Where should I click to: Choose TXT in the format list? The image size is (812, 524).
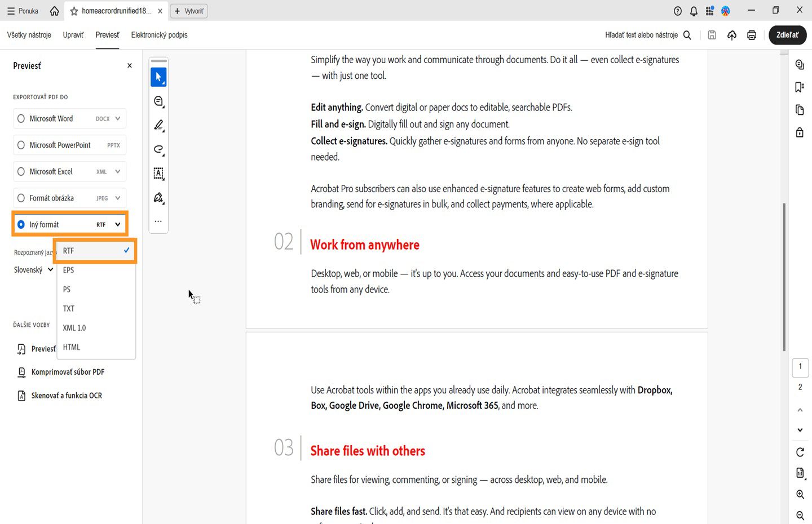click(96, 308)
